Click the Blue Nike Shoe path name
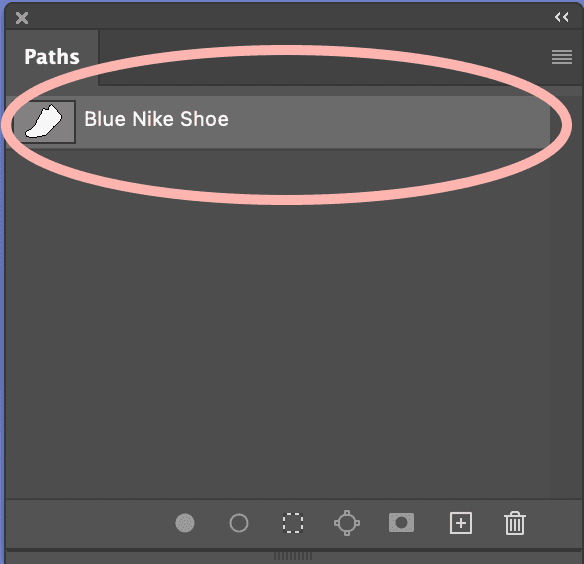 tap(156, 119)
